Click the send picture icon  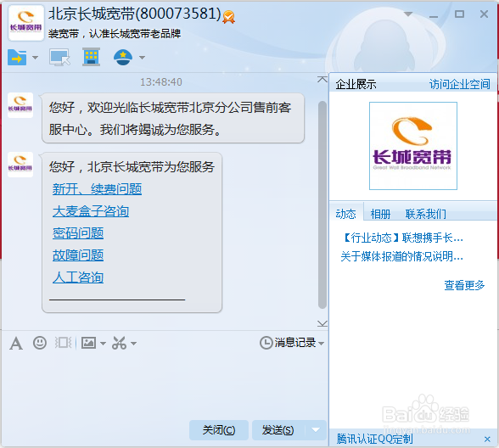88,343
